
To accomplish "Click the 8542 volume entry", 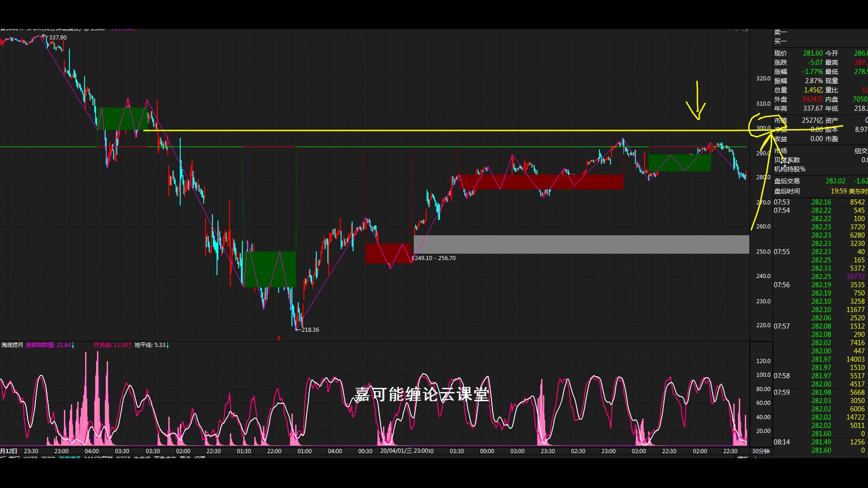I will coord(857,202).
